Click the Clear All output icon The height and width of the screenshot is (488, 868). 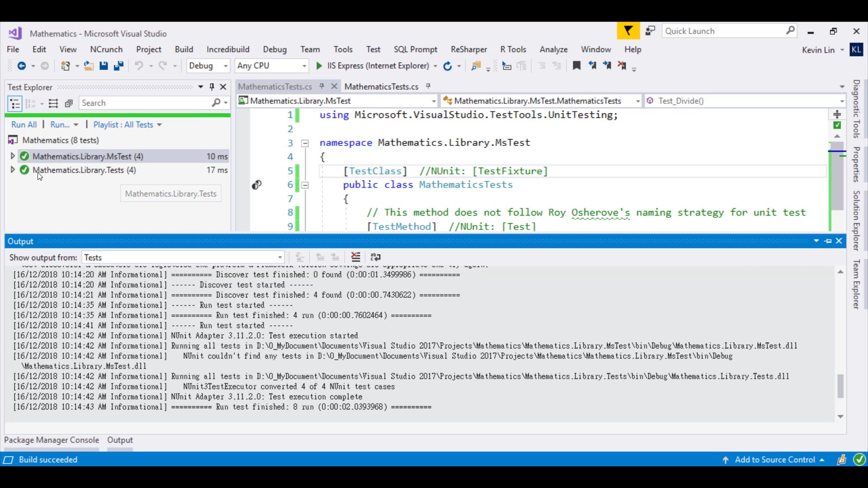tap(356, 257)
